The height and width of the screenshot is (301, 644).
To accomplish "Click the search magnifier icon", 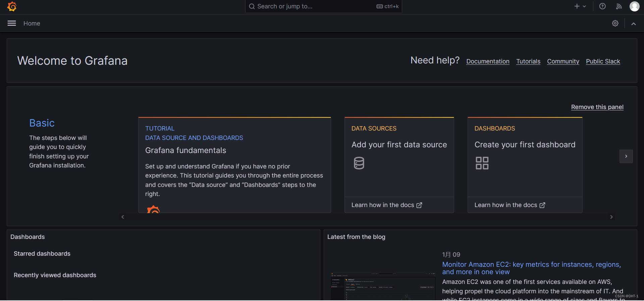I will point(252,6).
